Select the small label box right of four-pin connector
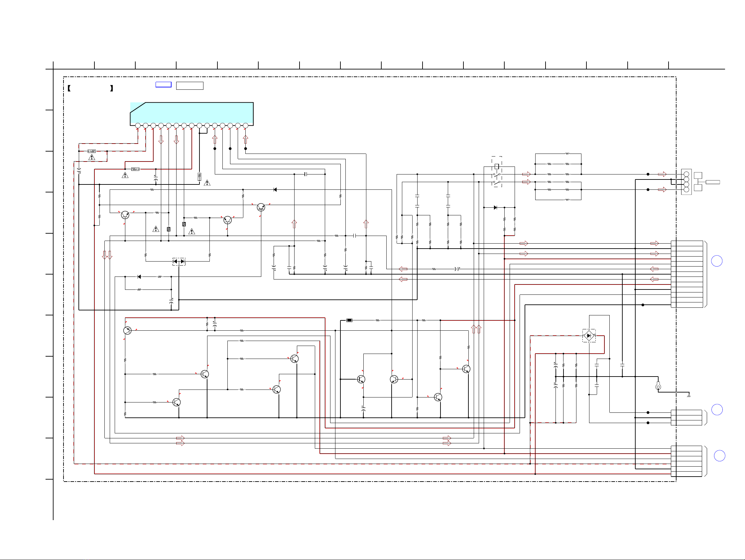The image size is (745, 560). [713, 182]
